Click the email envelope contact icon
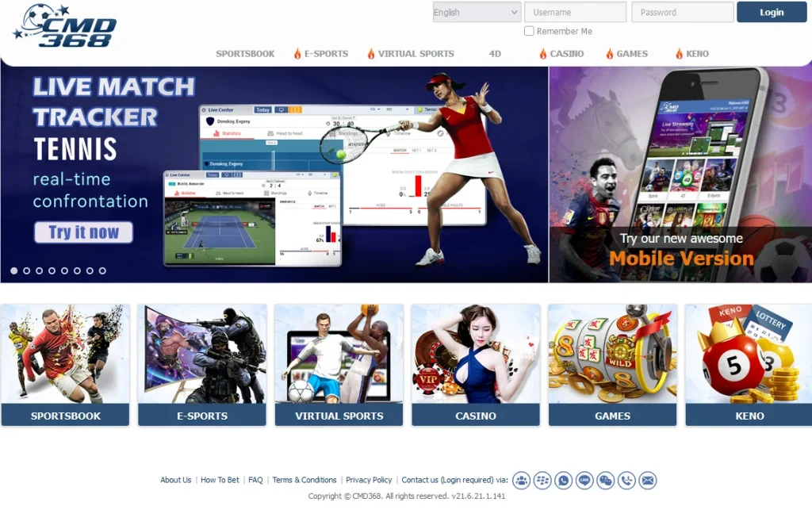The image size is (812, 510). click(648, 481)
